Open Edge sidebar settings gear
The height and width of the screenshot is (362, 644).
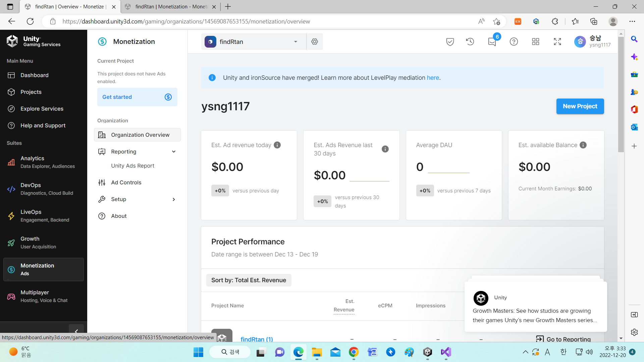pyautogui.click(x=634, y=332)
